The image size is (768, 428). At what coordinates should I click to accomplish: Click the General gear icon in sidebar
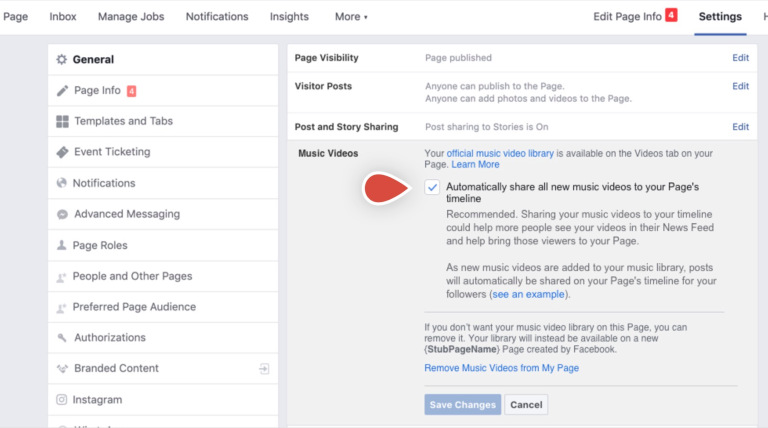pyautogui.click(x=62, y=60)
